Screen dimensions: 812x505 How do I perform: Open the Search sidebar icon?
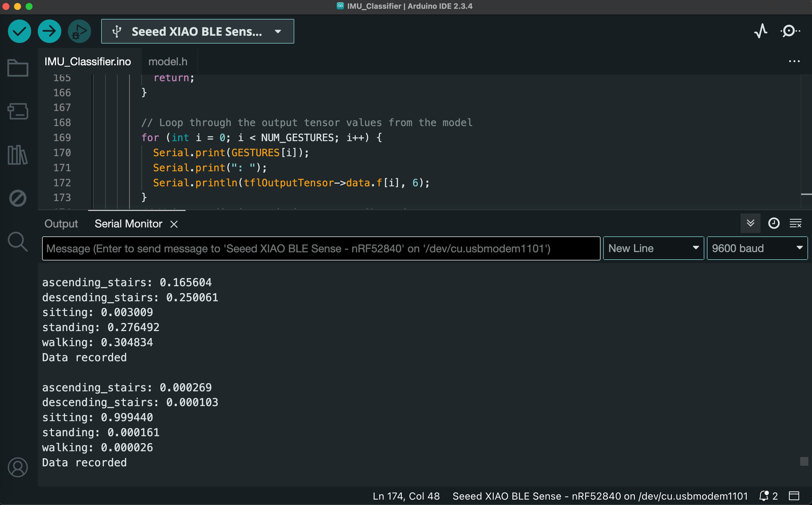click(x=18, y=242)
